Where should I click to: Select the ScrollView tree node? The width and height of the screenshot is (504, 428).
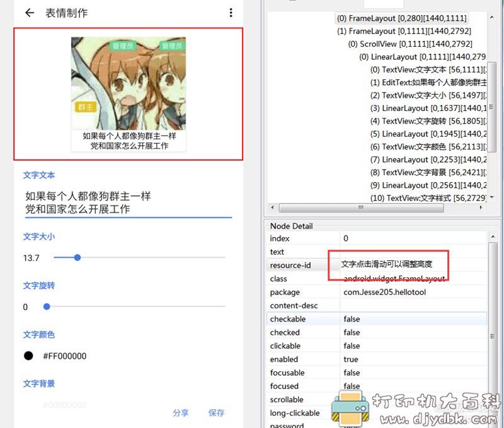[x=410, y=43]
